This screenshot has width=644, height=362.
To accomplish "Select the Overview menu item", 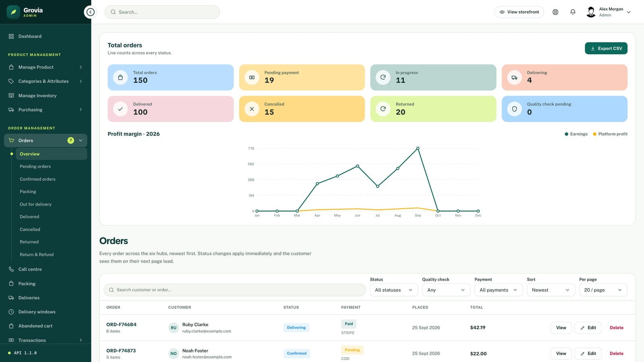I will point(51,154).
